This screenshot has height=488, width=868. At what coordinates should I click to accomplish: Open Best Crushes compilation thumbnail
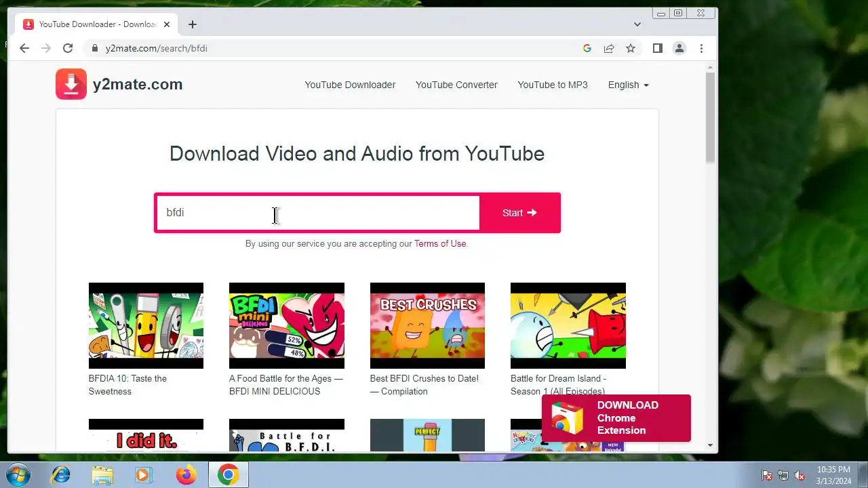[427, 325]
